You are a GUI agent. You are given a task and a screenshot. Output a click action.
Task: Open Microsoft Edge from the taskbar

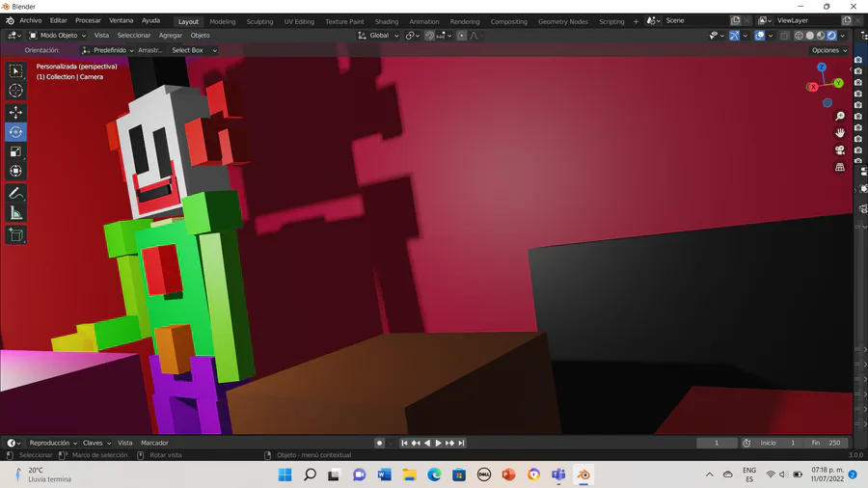click(x=434, y=474)
